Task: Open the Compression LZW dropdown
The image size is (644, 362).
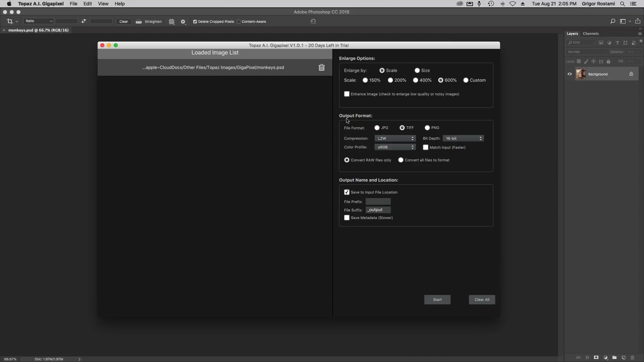Action: tap(395, 138)
